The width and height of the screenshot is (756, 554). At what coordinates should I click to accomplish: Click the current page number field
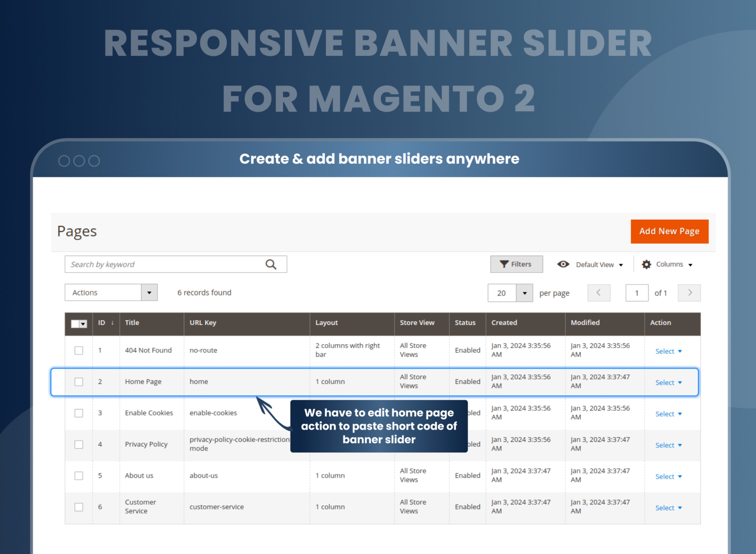(637, 293)
